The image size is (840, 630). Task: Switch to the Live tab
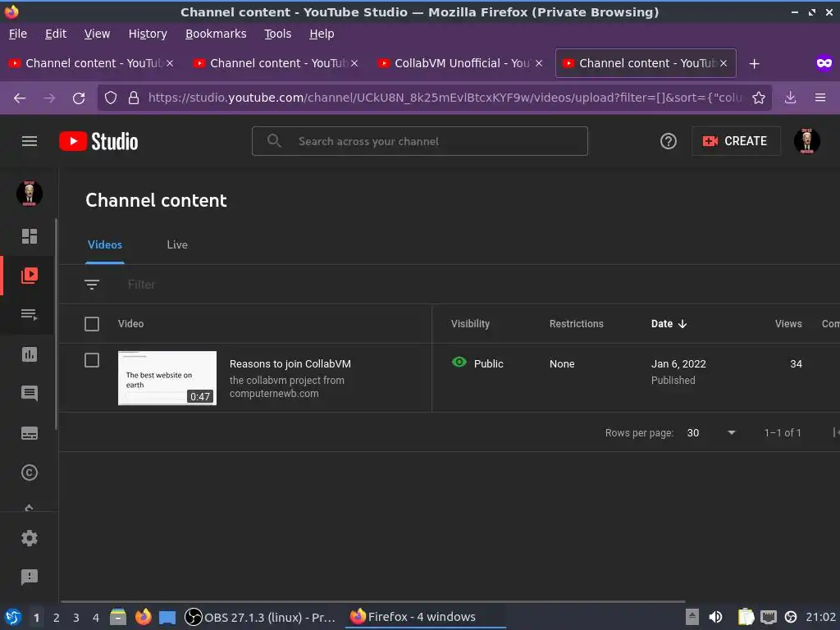177,244
